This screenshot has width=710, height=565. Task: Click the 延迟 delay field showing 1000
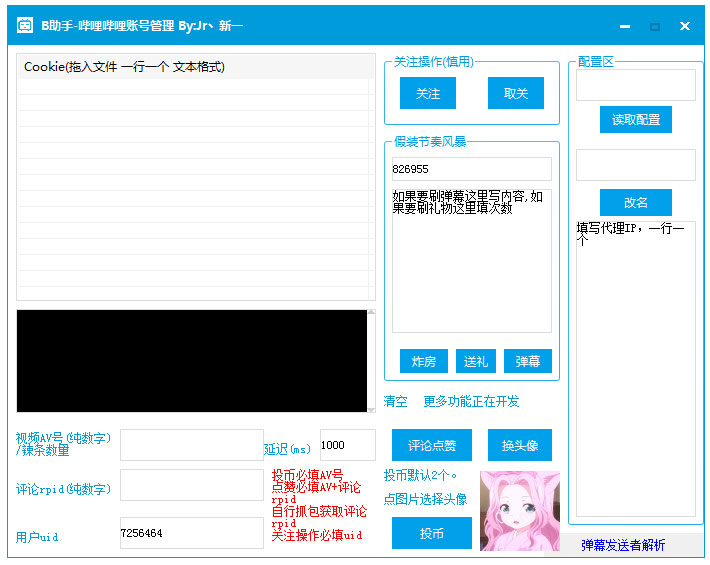347,445
